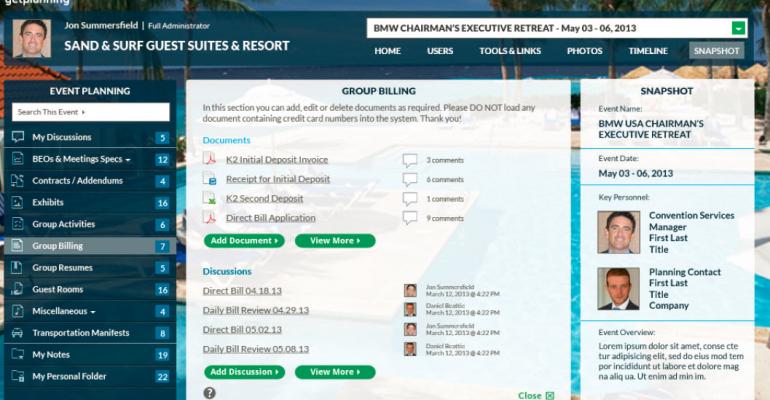The height and width of the screenshot is (400, 770).
Task: Open the Receipt for Initial Deposit link
Action: (x=278, y=179)
